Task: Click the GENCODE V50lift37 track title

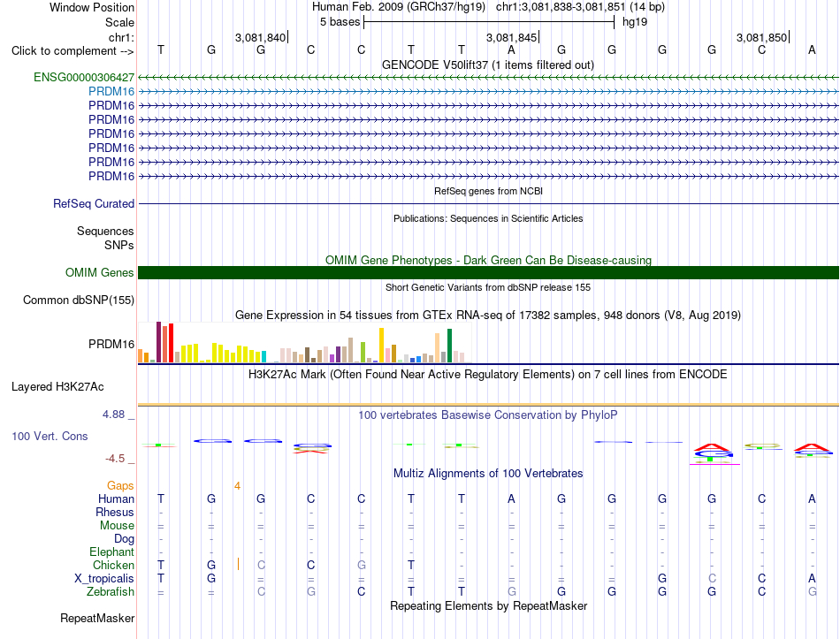Action: click(488, 65)
